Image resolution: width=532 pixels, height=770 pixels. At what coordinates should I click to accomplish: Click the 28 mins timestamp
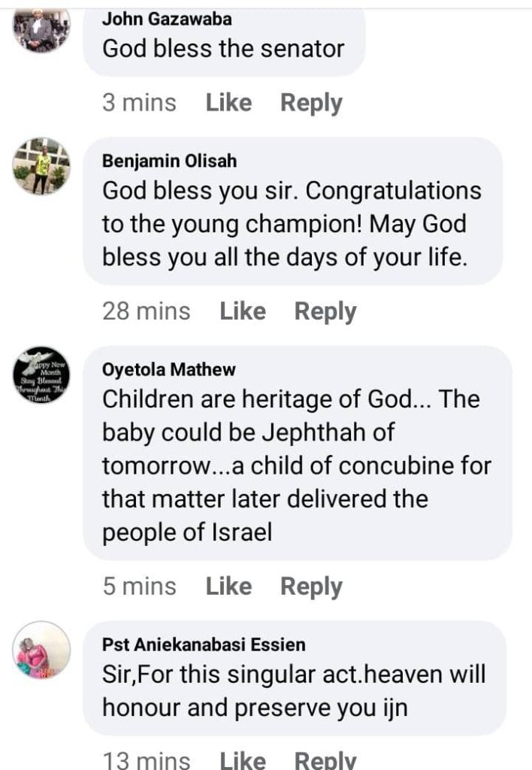(x=147, y=311)
